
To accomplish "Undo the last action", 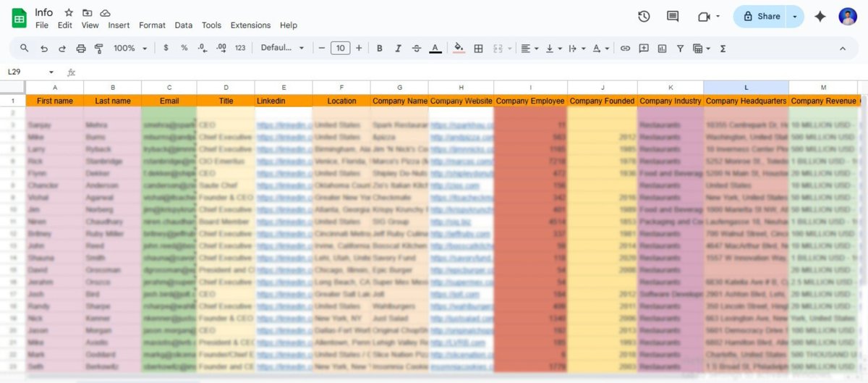I will [x=44, y=49].
